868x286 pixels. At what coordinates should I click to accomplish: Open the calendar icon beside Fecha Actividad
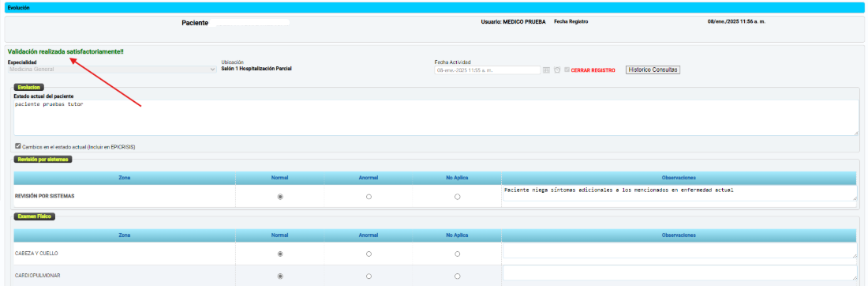point(546,70)
